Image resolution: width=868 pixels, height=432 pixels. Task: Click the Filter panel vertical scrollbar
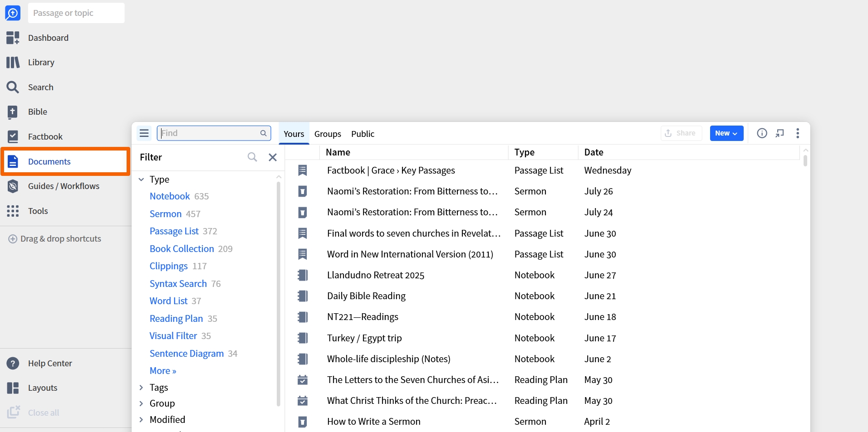pos(279,294)
